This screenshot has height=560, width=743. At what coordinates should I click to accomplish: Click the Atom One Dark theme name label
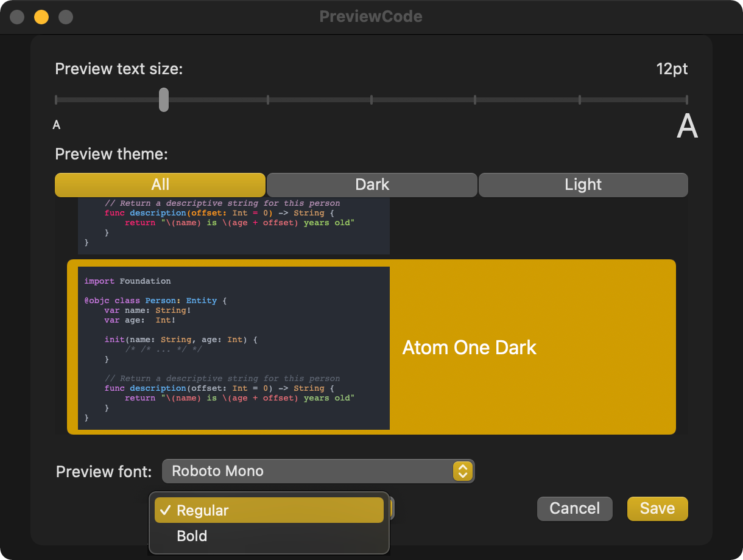[470, 348]
